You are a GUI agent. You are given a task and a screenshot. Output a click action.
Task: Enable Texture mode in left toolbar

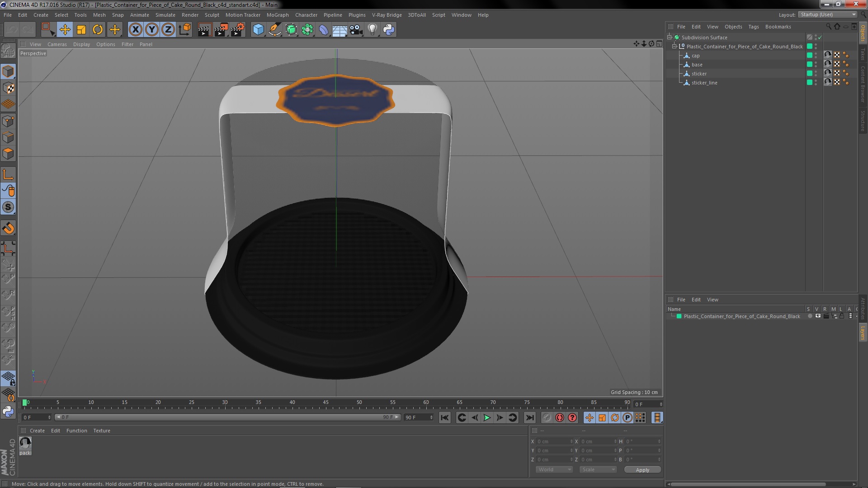pos(8,88)
